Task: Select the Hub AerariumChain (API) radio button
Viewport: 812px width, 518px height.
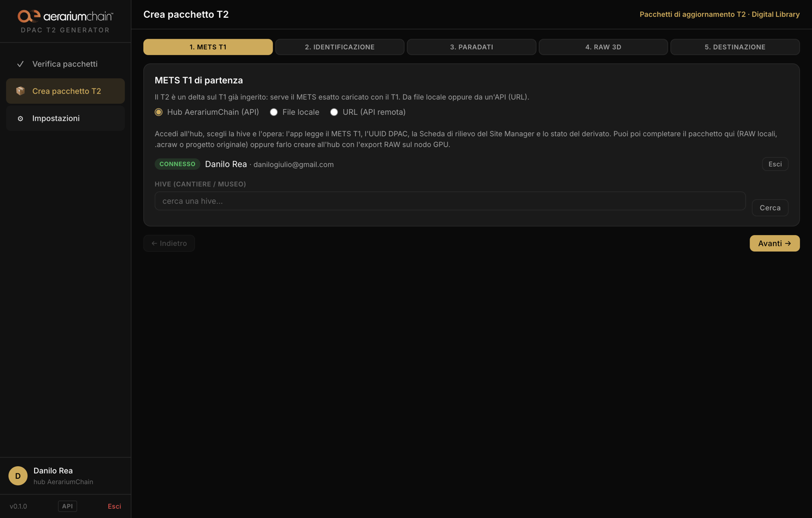Action: pyautogui.click(x=159, y=112)
